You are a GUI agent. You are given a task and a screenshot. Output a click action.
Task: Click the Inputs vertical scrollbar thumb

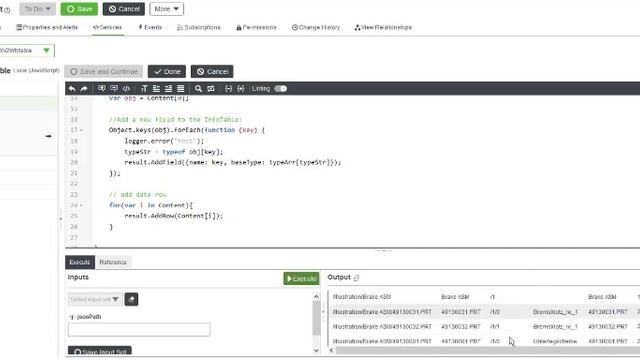pos(316,318)
